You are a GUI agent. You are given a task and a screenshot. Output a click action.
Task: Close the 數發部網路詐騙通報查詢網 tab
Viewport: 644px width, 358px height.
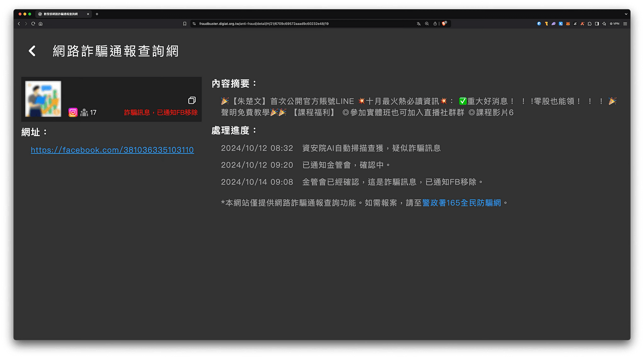point(88,14)
